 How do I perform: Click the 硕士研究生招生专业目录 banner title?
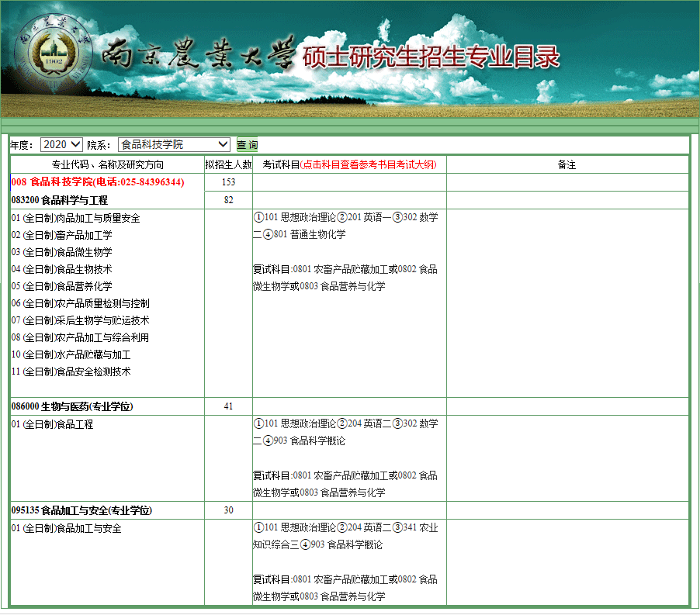pos(431,57)
